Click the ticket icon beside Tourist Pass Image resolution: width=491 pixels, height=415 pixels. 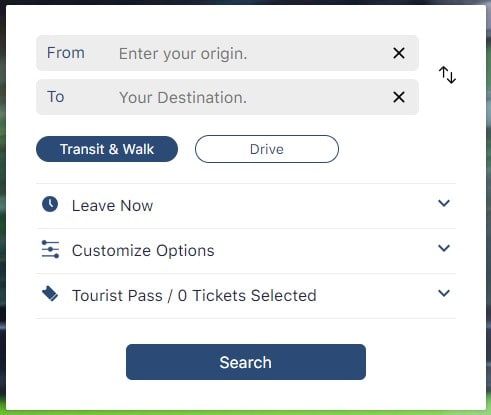click(x=50, y=294)
